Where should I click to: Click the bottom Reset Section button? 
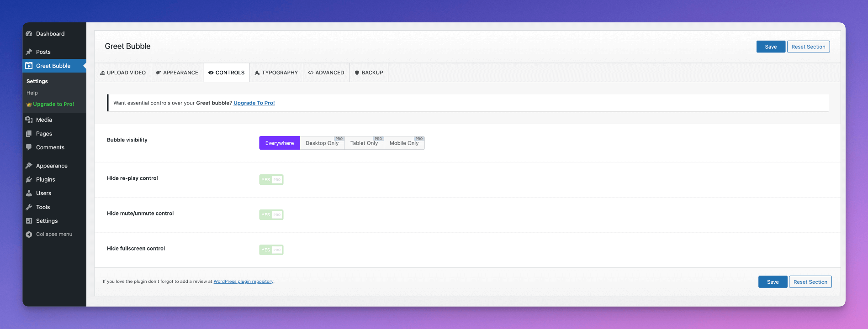coord(810,282)
